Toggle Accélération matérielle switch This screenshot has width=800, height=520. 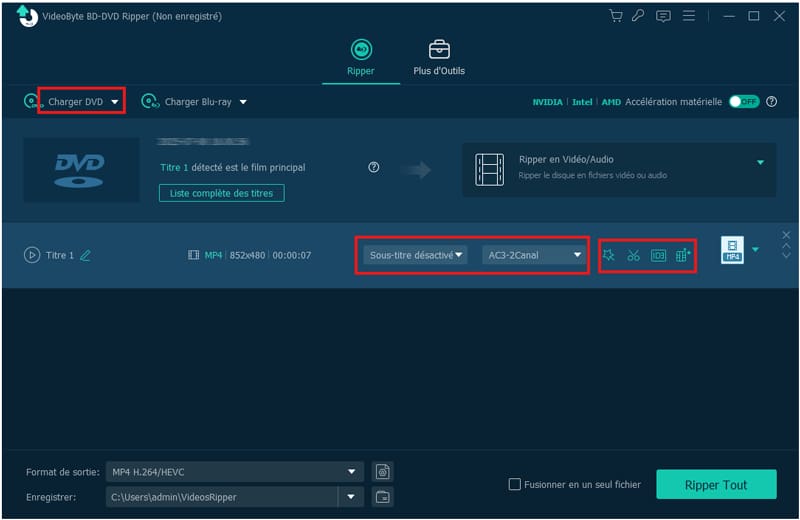pyautogui.click(x=743, y=102)
